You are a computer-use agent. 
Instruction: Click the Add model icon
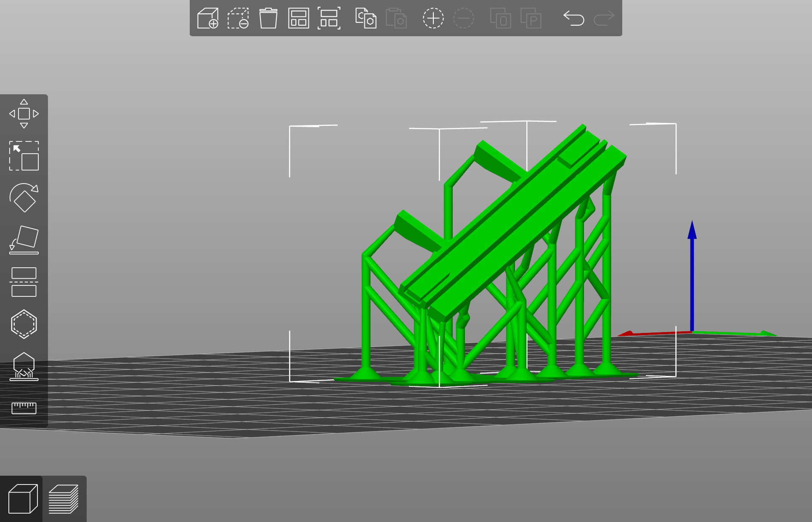coord(208,19)
